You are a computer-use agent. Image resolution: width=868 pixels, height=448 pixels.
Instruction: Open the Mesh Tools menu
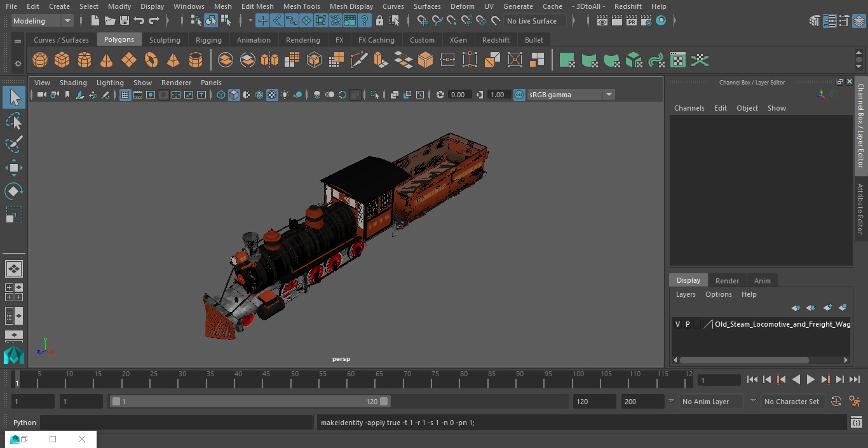[x=301, y=6]
